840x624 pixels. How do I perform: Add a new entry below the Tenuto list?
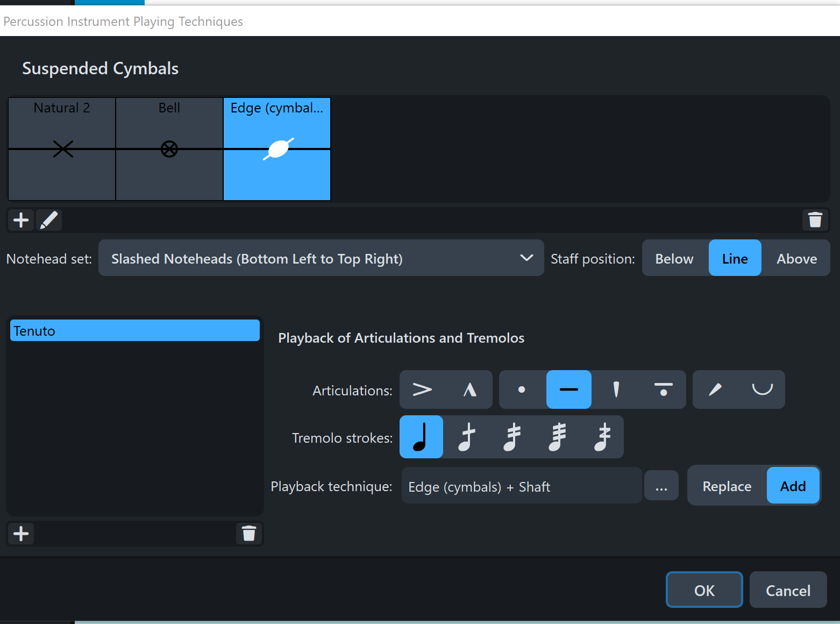tap(21, 534)
